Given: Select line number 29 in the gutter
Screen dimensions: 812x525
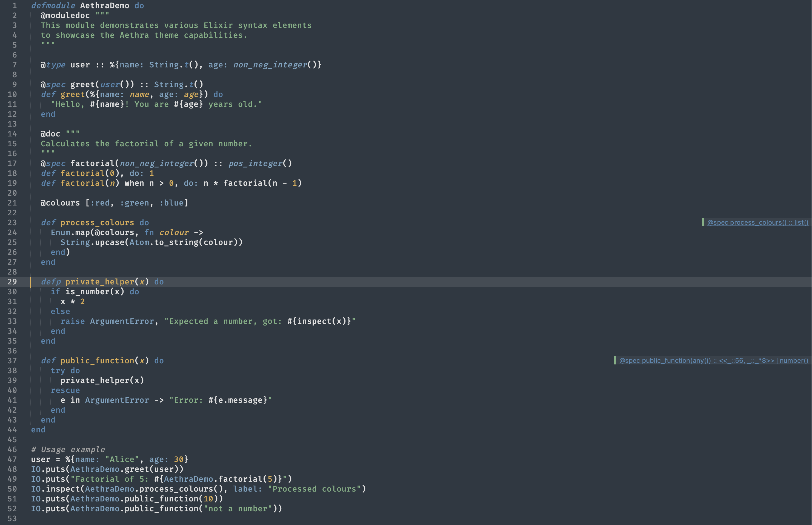Looking at the screenshot, I should [x=12, y=282].
